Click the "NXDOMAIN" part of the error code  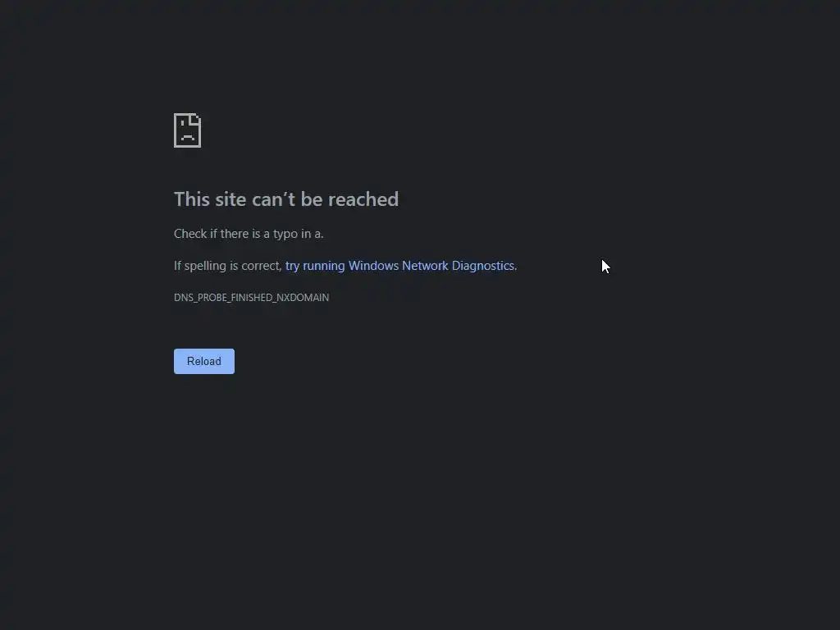303,297
